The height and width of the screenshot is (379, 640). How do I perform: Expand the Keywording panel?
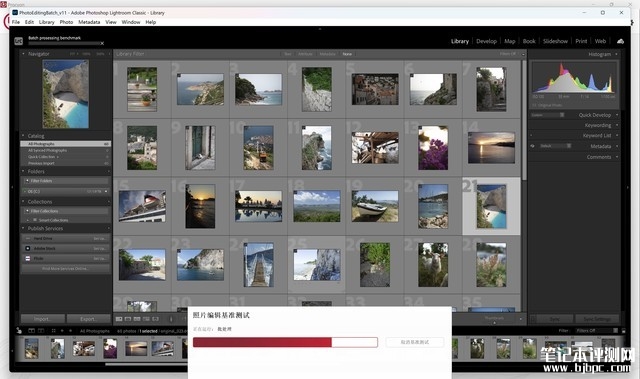617,125
